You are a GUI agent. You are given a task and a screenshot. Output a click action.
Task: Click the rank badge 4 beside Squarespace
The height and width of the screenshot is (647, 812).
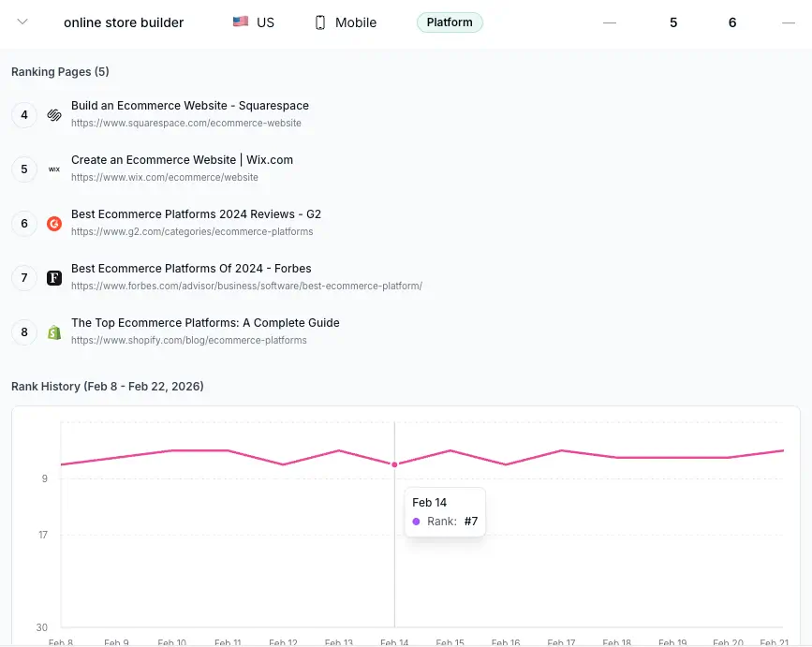23,114
